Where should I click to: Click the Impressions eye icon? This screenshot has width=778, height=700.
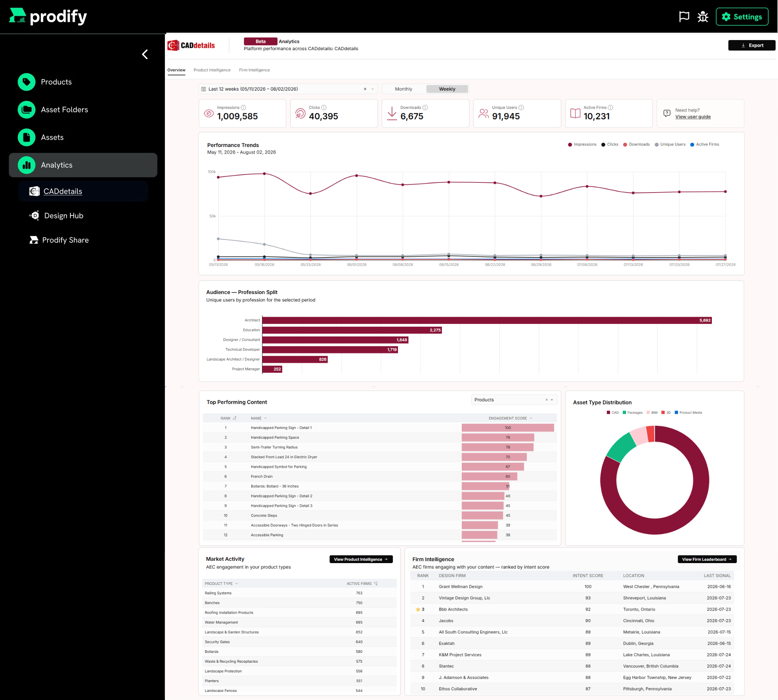click(209, 113)
